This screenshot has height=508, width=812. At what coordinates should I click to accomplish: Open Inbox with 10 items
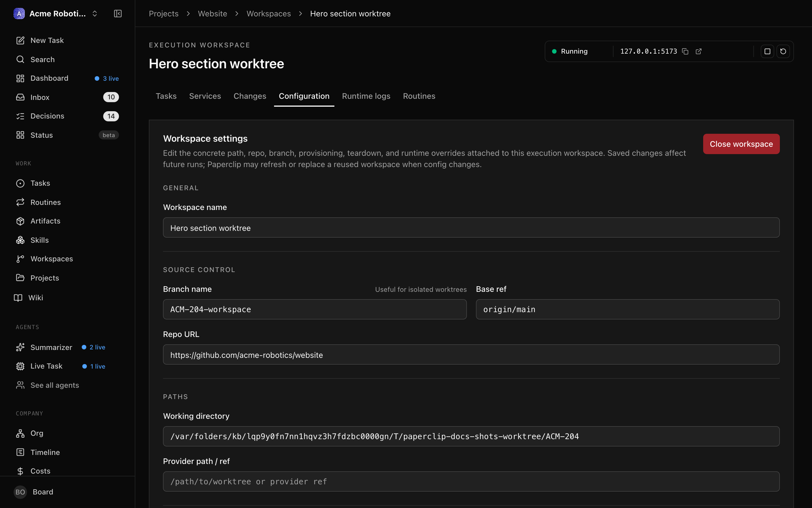67,97
